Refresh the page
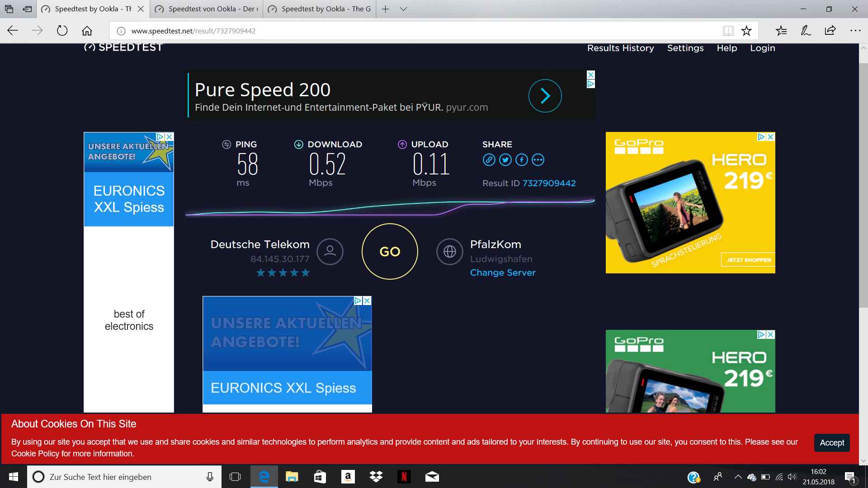The height and width of the screenshot is (488, 868). coord(62,31)
